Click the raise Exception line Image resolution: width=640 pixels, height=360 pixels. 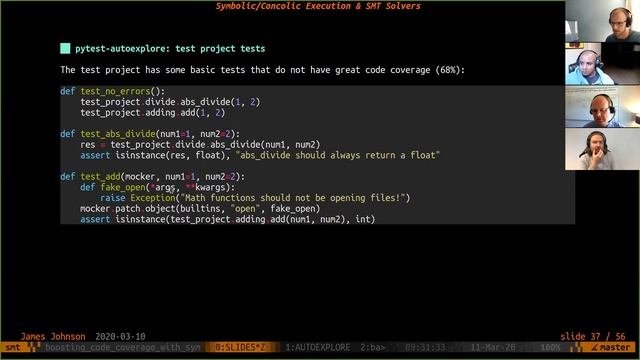255,198
